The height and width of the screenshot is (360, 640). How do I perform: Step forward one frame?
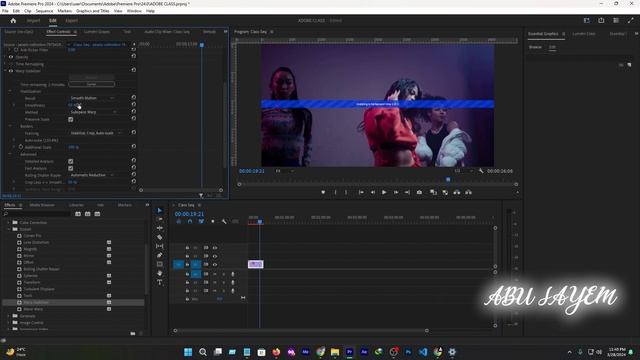pyautogui.click(x=396, y=192)
